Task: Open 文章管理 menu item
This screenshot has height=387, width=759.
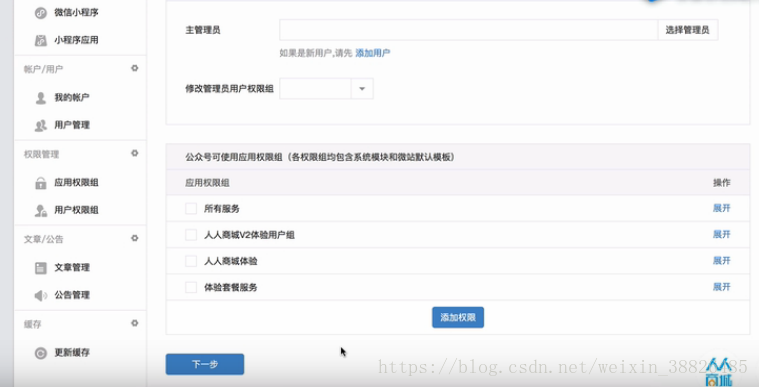Action: [x=72, y=267]
